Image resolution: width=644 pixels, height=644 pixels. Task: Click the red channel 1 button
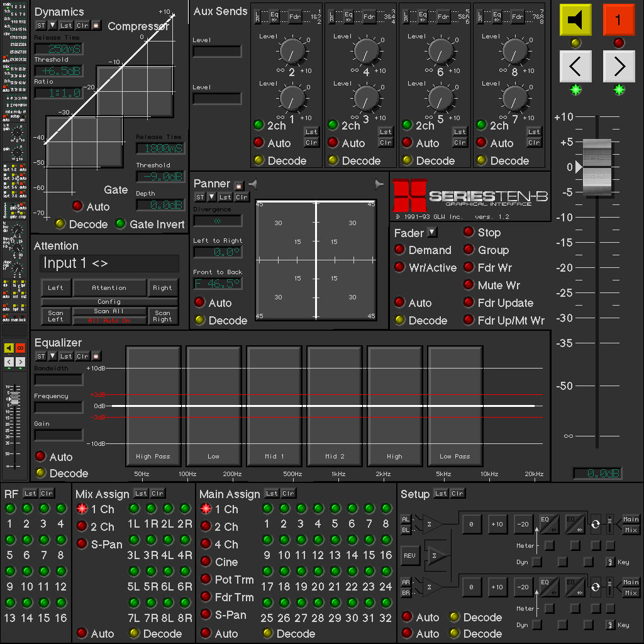619,19
